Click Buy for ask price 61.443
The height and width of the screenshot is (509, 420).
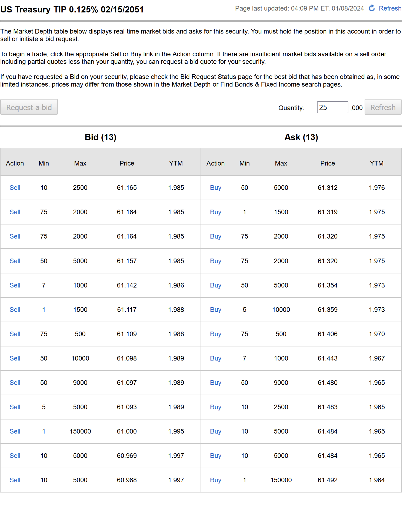[x=216, y=358]
